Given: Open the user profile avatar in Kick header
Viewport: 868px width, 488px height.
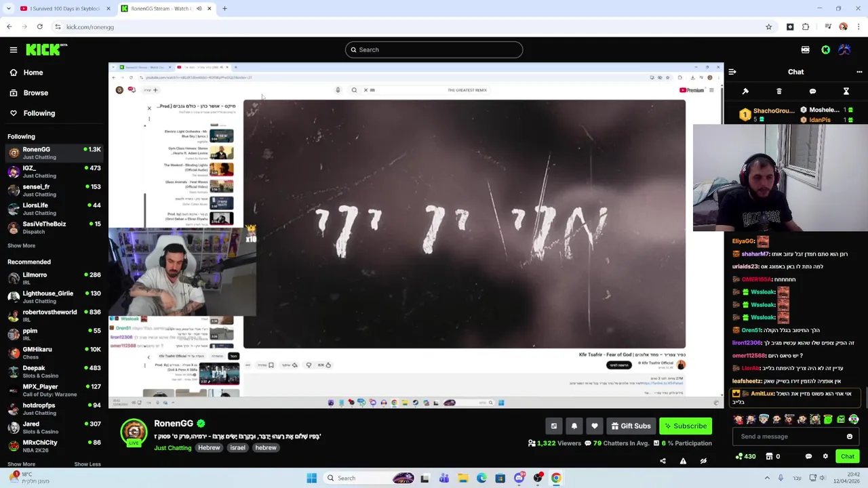Looking at the screenshot, I should coord(845,49).
